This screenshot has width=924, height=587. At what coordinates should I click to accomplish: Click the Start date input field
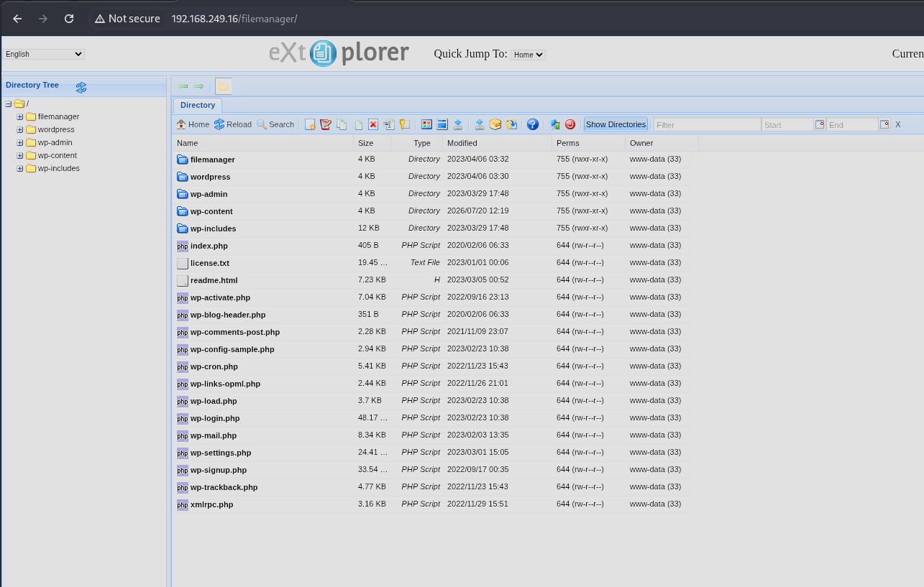[788, 124]
